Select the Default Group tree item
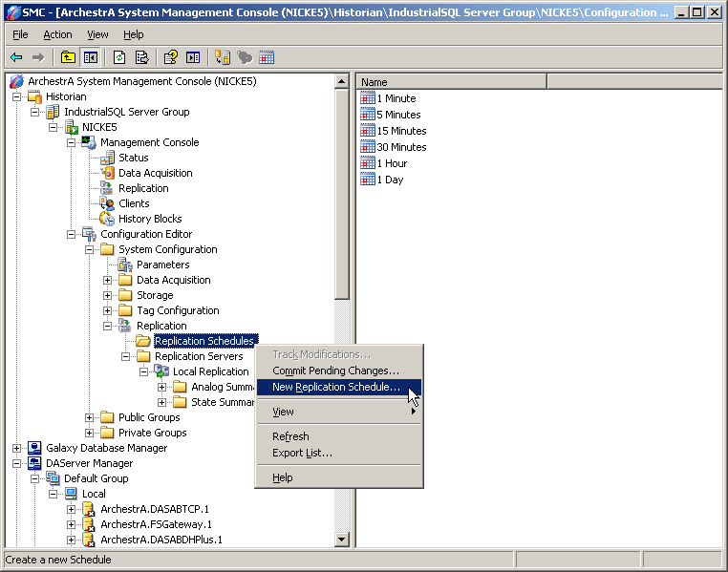 click(x=96, y=478)
